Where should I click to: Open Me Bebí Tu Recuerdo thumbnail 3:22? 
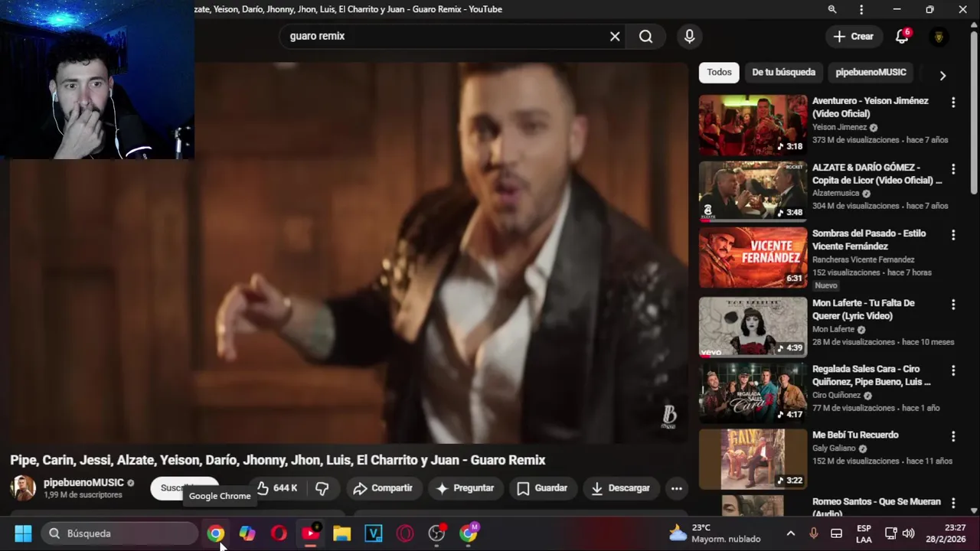point(753,459)
